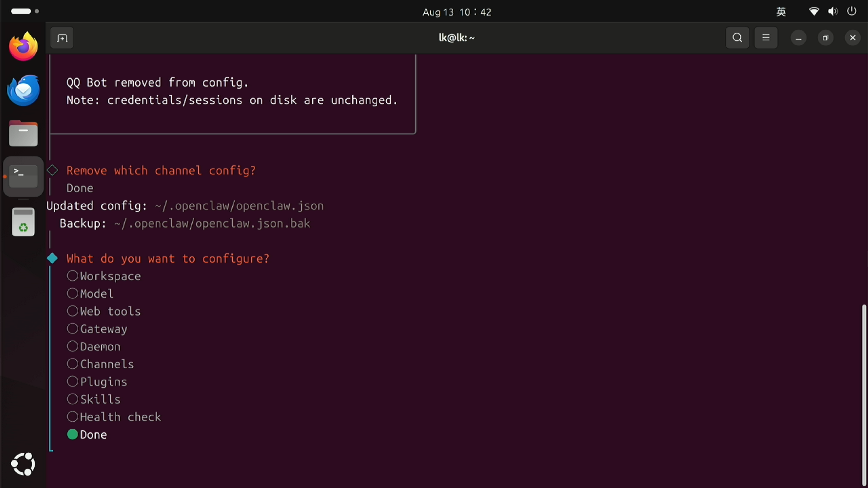
Task: Open the date and time calendar
Action: 457,12
